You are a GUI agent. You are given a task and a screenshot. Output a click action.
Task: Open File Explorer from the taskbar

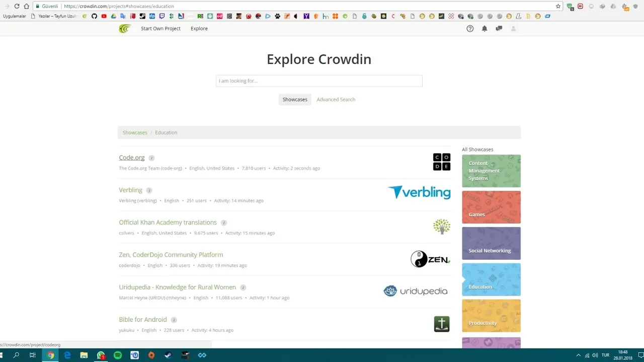pos(84,355)
